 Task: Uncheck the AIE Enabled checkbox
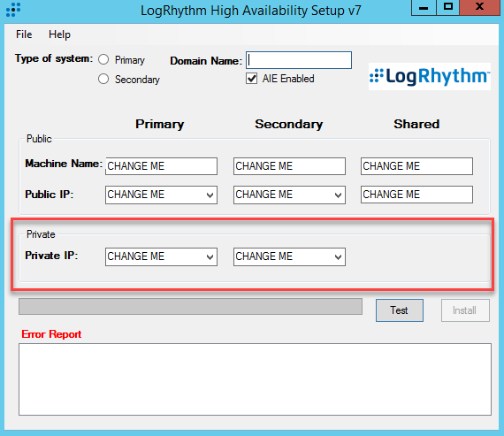tap(252, 79)
